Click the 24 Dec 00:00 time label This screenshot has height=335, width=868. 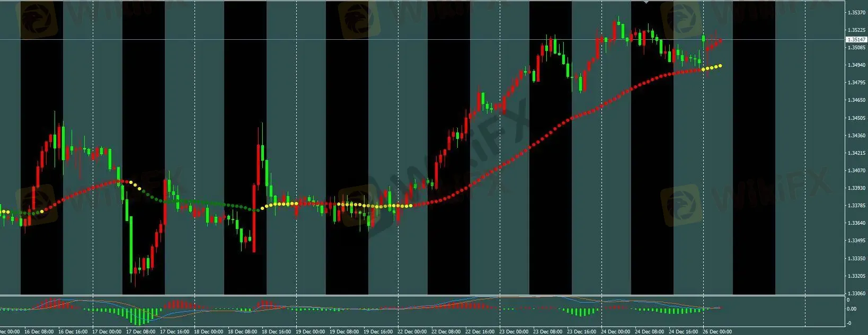(x=615, y=332)
